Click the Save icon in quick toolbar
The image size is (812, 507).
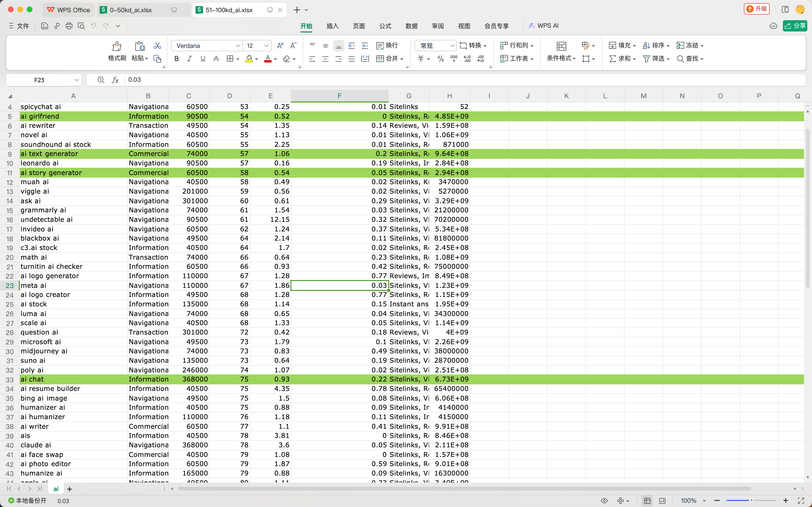(44, 26)
